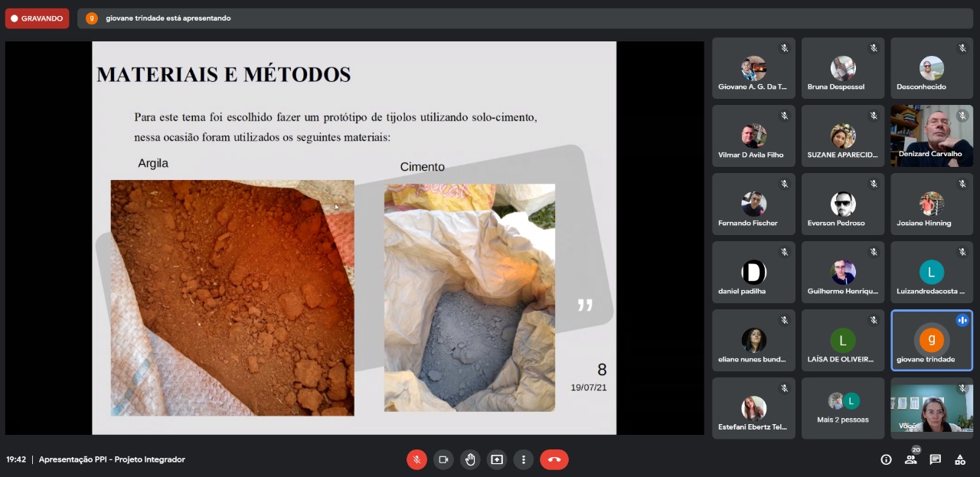Open the chat panel
This screenshot has width=980, height=477.
coord(935,459)
